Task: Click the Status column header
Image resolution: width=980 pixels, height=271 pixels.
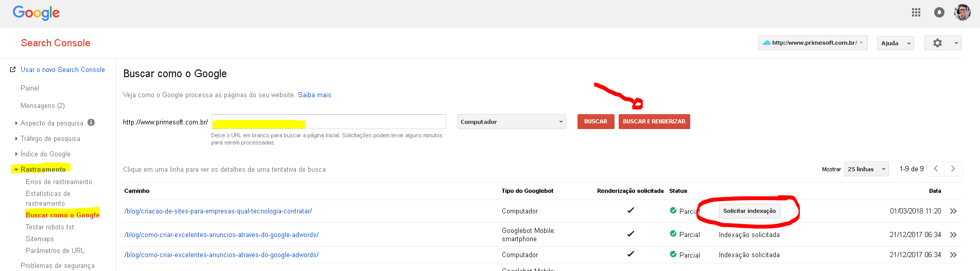Action: pyautogui.click(x=678, y=191)
